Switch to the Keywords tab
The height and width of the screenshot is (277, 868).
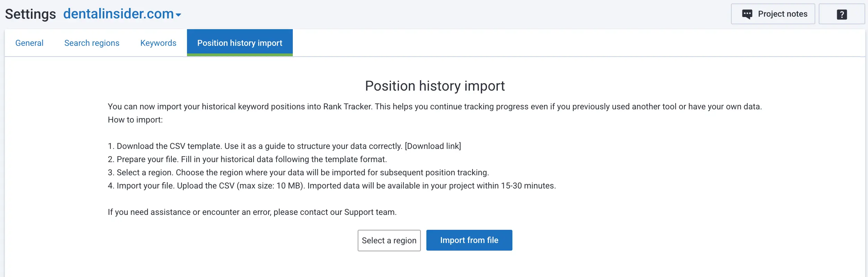pos(158,43)
